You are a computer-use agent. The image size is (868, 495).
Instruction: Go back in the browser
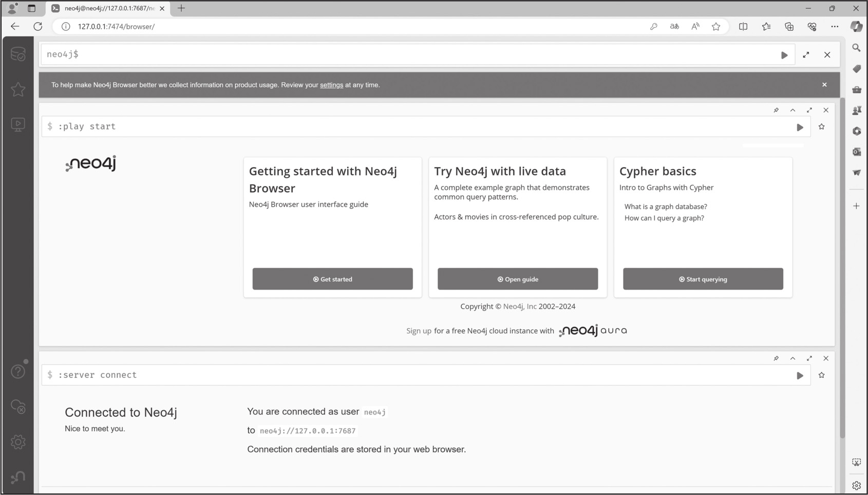[15, 26]
